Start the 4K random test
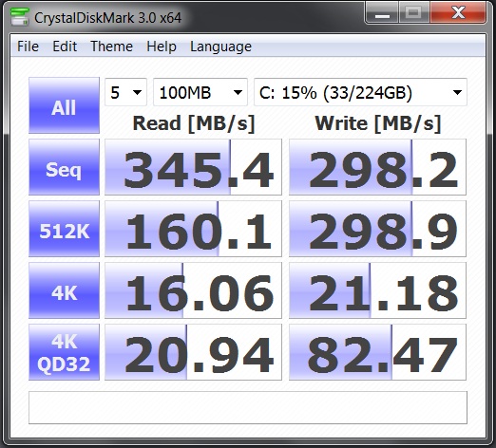This screenshot has height=448, width=496. coord(64,290)
